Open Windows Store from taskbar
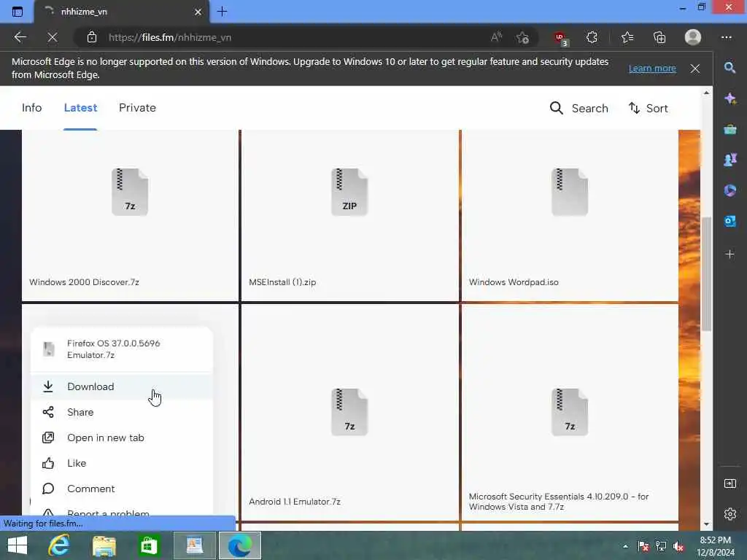The height and width of the screenshot is (560, 747). point(149,545)
